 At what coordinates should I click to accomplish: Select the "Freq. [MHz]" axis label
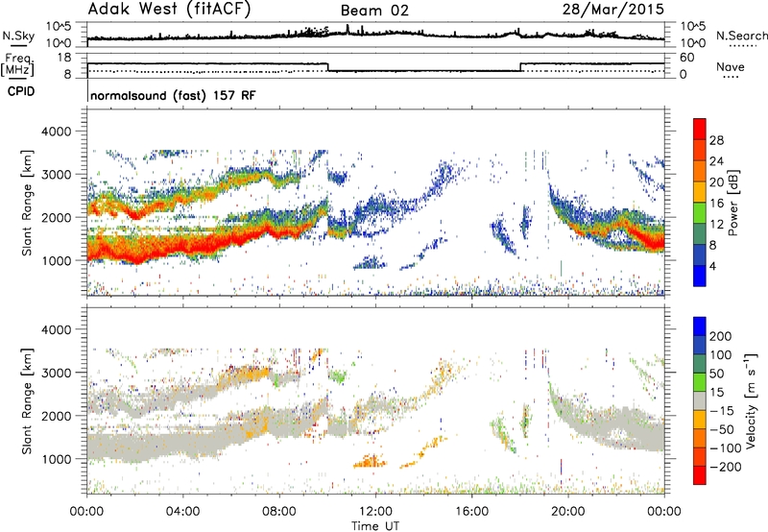tap(17, 64)
